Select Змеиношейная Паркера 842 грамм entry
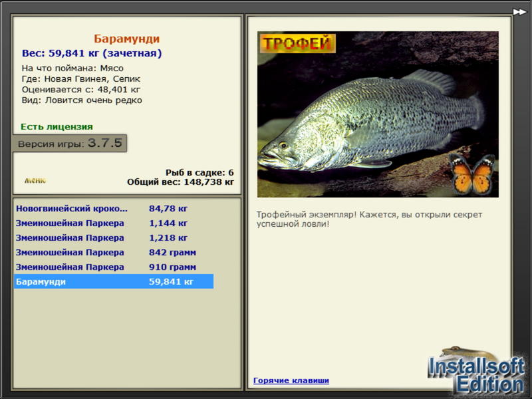This screenshot has height=399, width=532. pyautogui.click(x=114, y=252)
